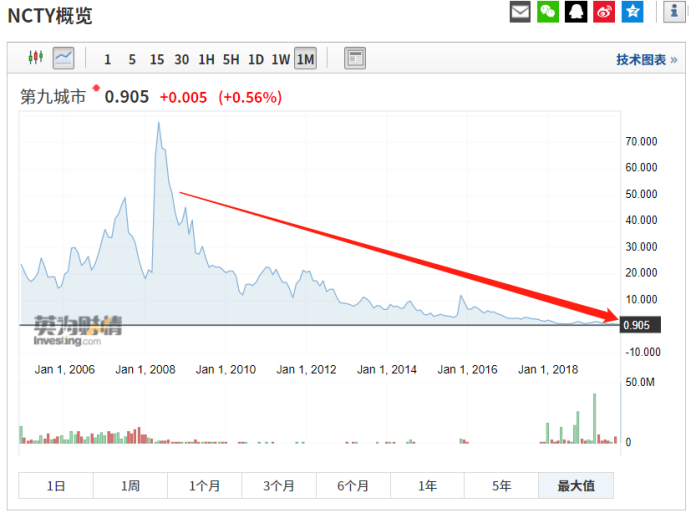Click the NCTY概览 heading
Image resolution: width=692 pixels, height=519 pixels.
(x=50, y=16)
